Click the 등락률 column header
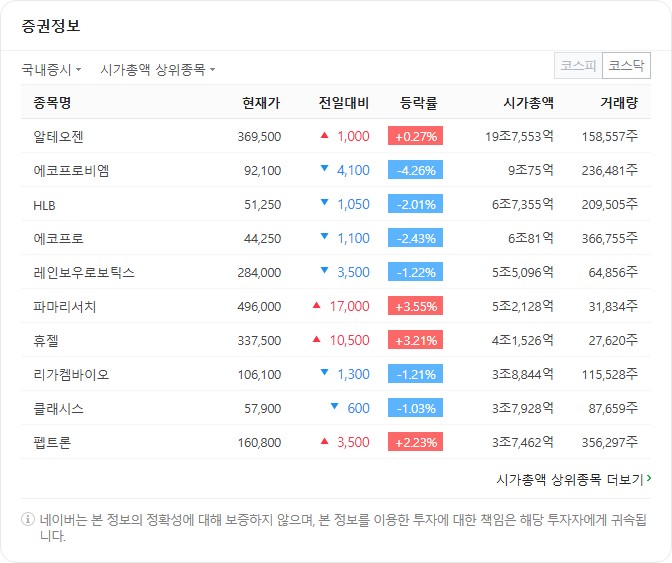The height and width of the screenshot is (563, 672). point(418,102)
